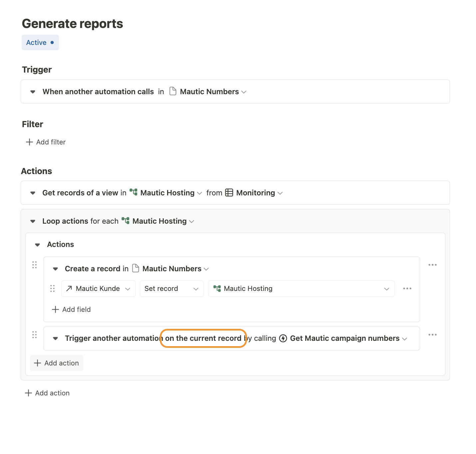This screenshot has height=454, width=476.
Task: Click Add field in Create a record
Action: coord(71,310)
